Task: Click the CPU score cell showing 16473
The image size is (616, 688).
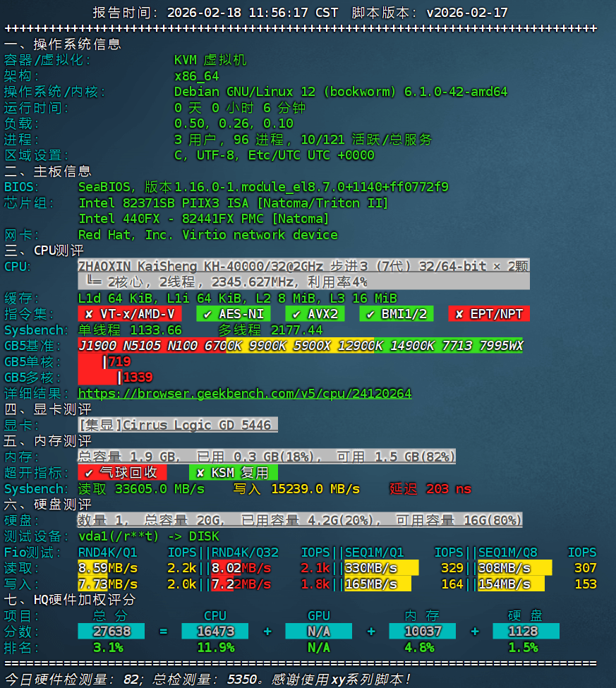Action: click(215, 632)
